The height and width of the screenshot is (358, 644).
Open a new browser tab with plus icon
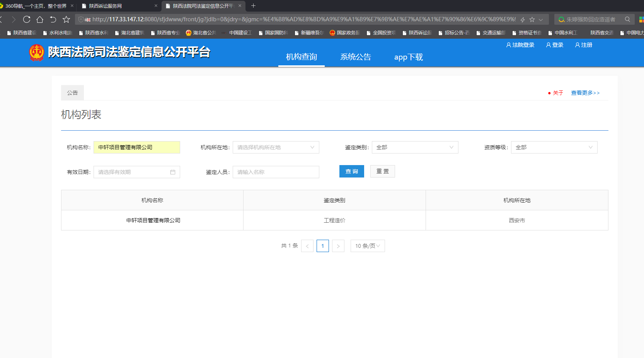coord(254,6)
